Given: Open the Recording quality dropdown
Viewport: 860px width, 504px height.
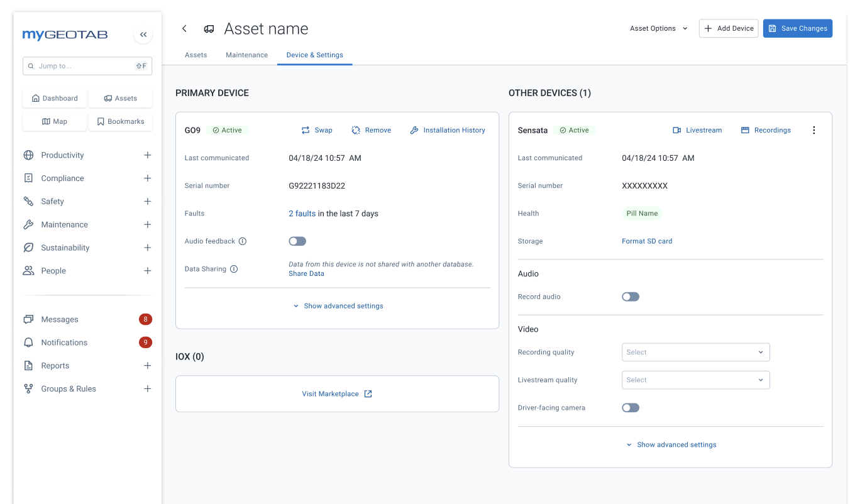Looking at the screenshot, I should coord(695,352).
